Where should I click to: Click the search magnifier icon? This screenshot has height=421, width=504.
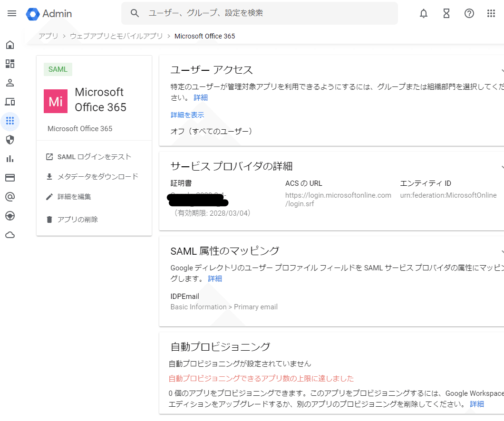pos(135,13)
